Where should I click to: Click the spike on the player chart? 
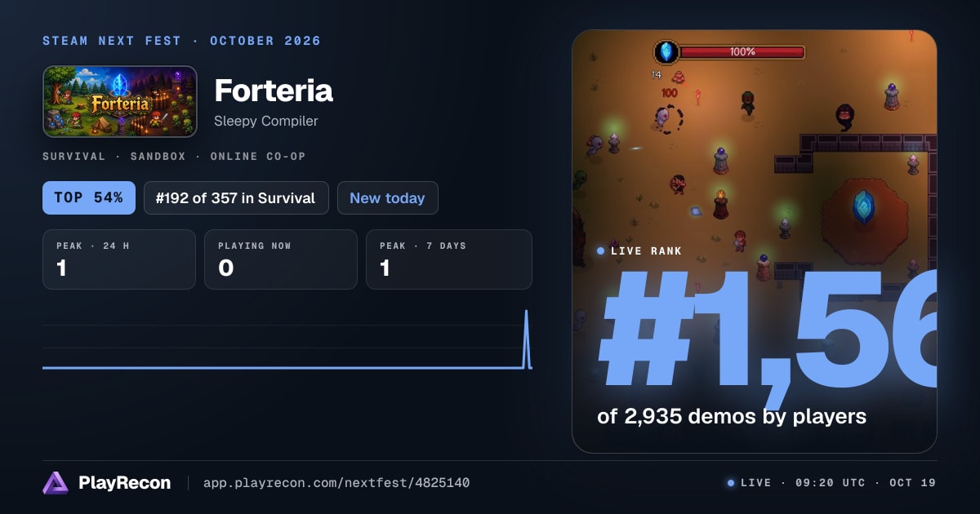click(526, 338)
